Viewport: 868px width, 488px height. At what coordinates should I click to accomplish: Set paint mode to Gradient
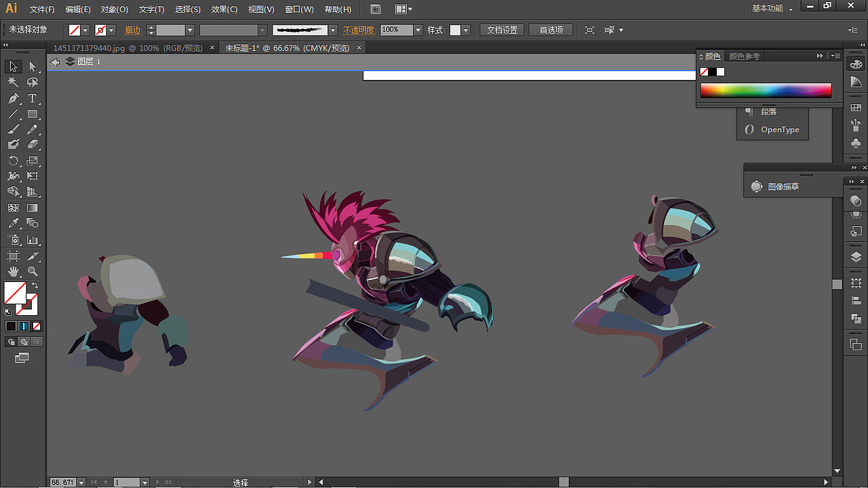[24, 326]
